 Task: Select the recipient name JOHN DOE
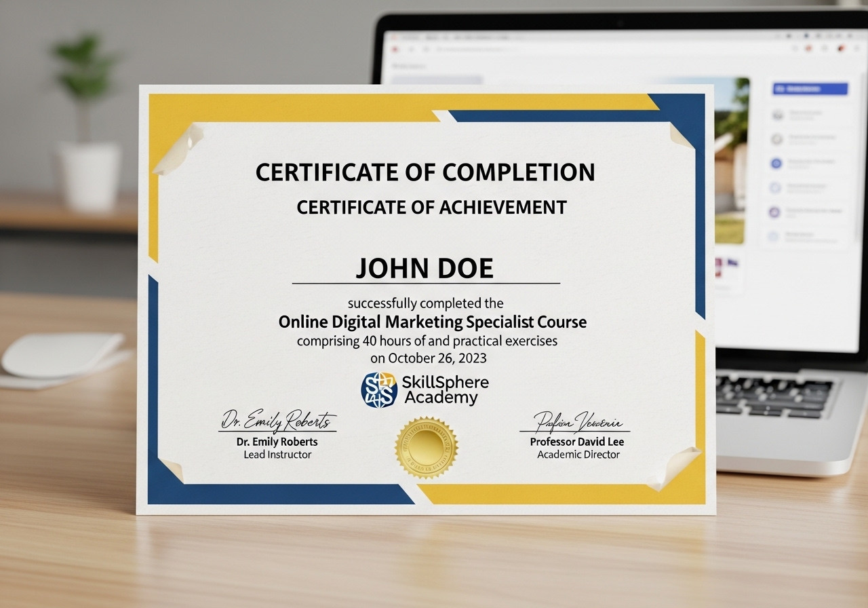pyautogui.click(x=425, y=269)
